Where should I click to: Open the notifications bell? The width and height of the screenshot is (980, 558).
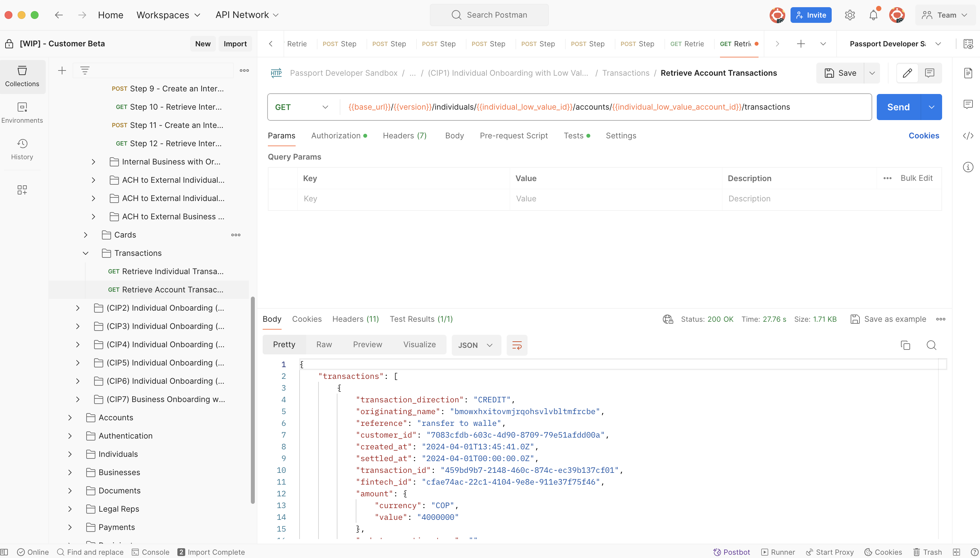874,15
